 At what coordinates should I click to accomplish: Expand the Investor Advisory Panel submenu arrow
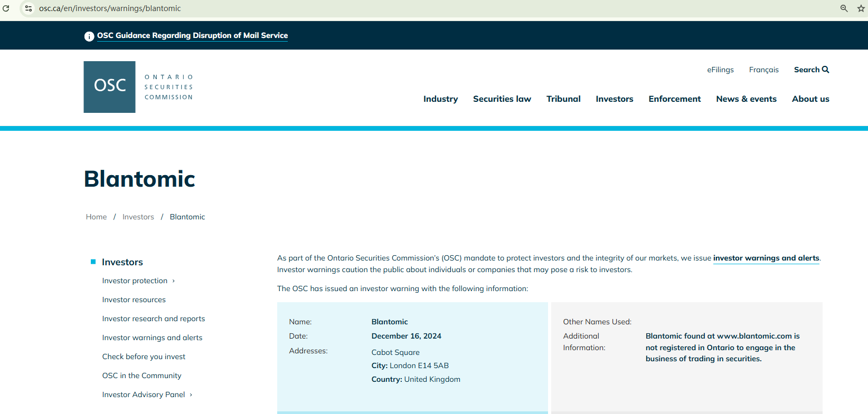click(x=191, y=395)
